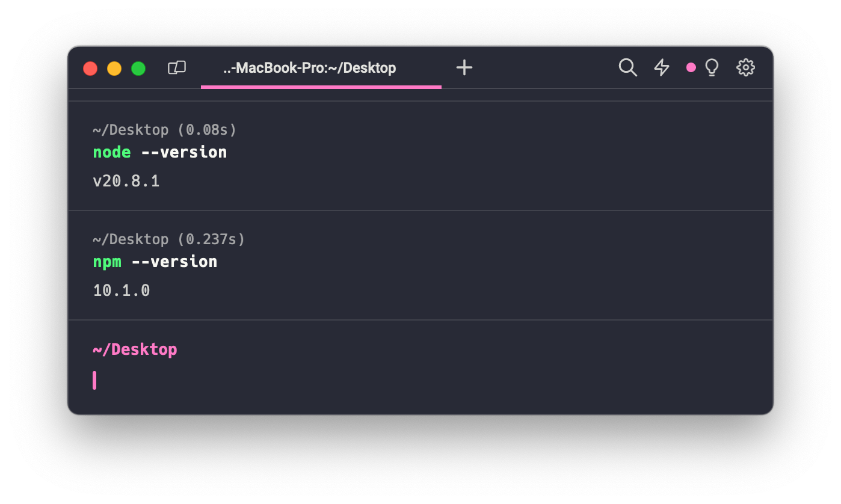
Task: Click the pink notification dot
Action: [x=691, y=67]
